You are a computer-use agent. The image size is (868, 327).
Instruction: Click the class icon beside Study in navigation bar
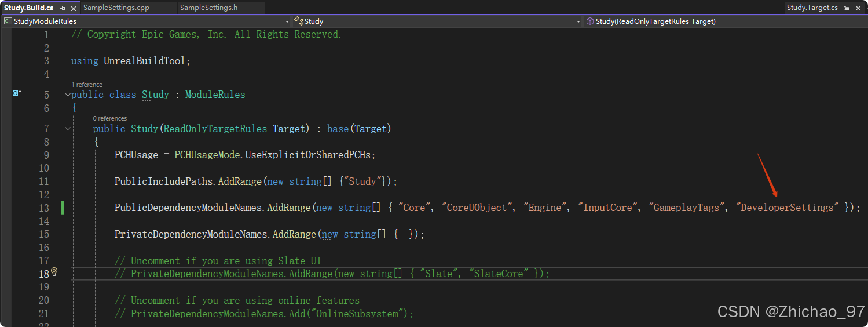[x=299, y=21]
